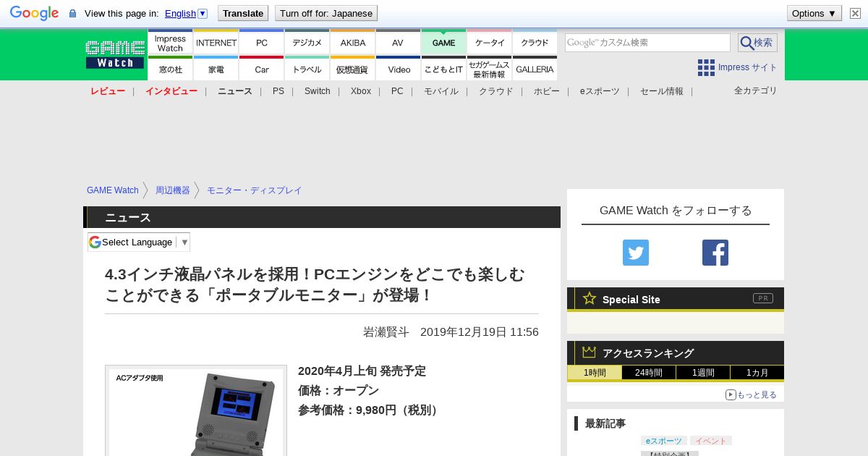Open the 全カテゴリ link
The width and height of the screenshot is (868, 456).
(x=756, y=90)
